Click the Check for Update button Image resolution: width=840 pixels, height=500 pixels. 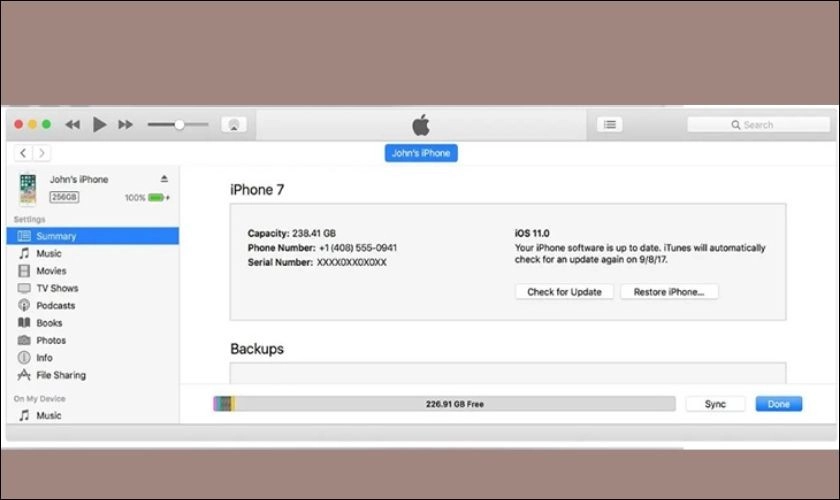(x=564, y=292)
